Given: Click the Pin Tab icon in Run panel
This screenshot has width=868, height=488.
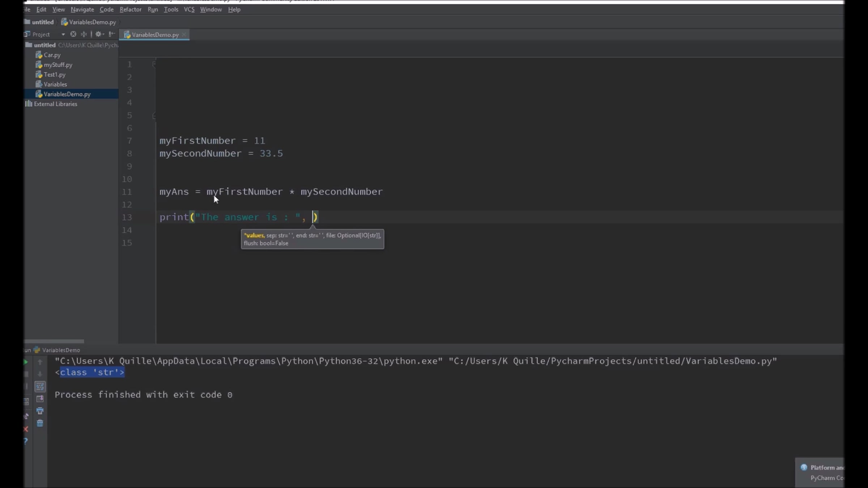Looking at the screenshot, I should click(26, 416).
